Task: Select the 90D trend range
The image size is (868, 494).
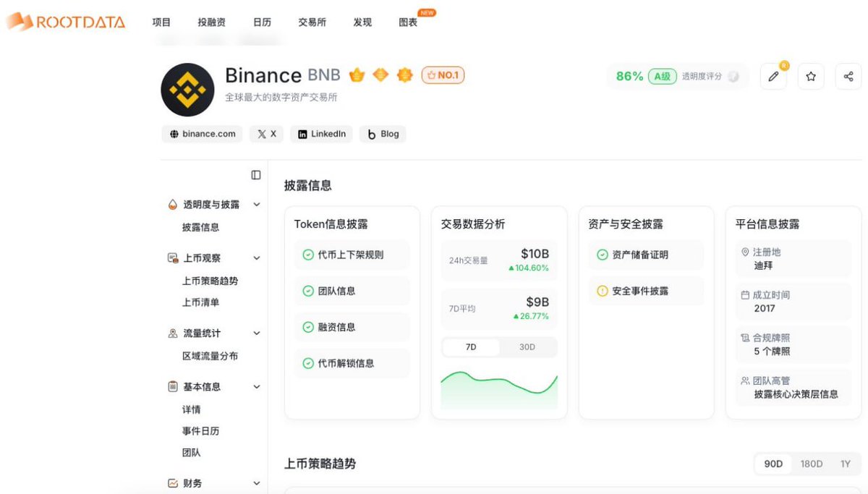Action: (x=773, y=464)
